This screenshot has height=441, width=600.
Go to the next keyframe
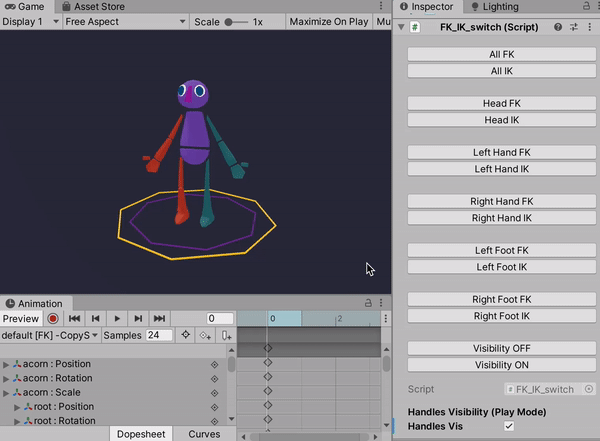138,319
